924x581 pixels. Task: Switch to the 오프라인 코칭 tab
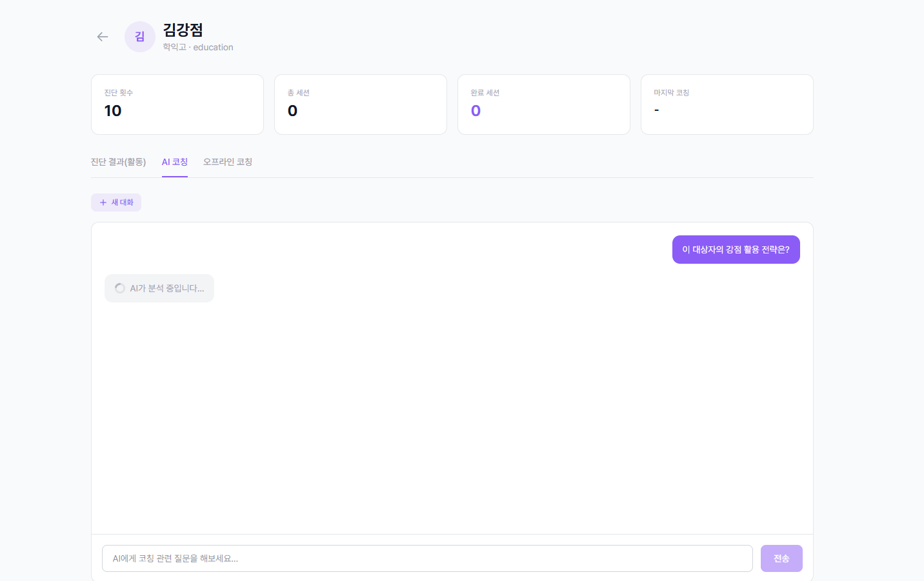click(227, 162)
